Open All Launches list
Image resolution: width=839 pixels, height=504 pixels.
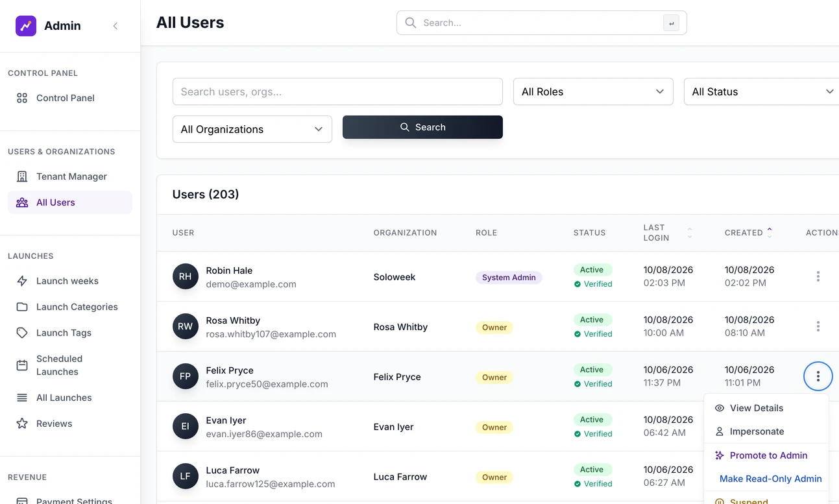pyautogui.click(x=70, y=398)
